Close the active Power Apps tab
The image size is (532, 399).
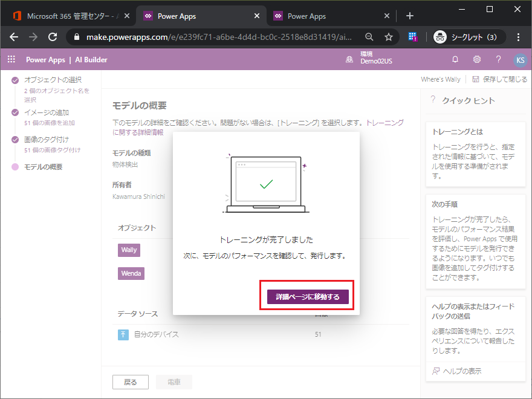(257, 16)
